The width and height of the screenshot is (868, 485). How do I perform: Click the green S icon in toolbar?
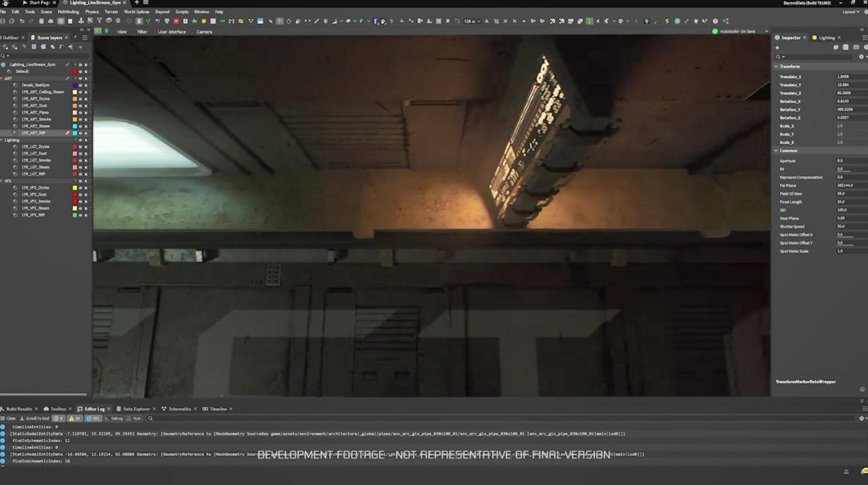pyautogui.click(x=667, y=21)
